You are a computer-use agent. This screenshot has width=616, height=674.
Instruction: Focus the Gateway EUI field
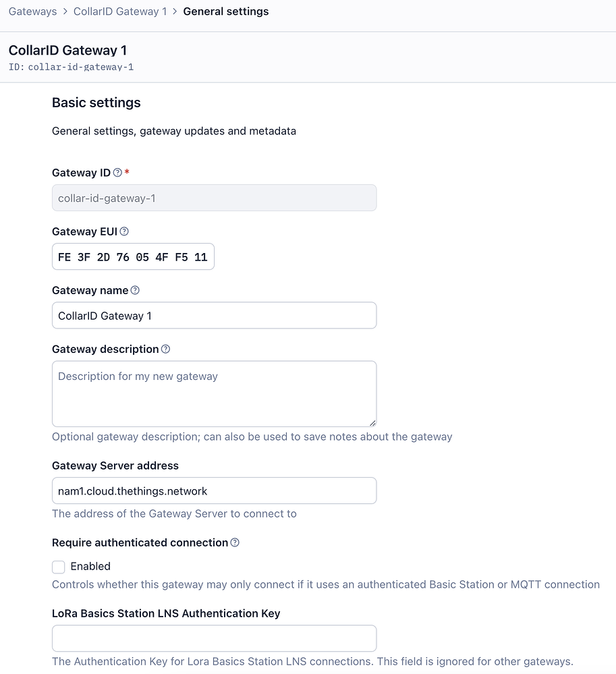[134, 256]
